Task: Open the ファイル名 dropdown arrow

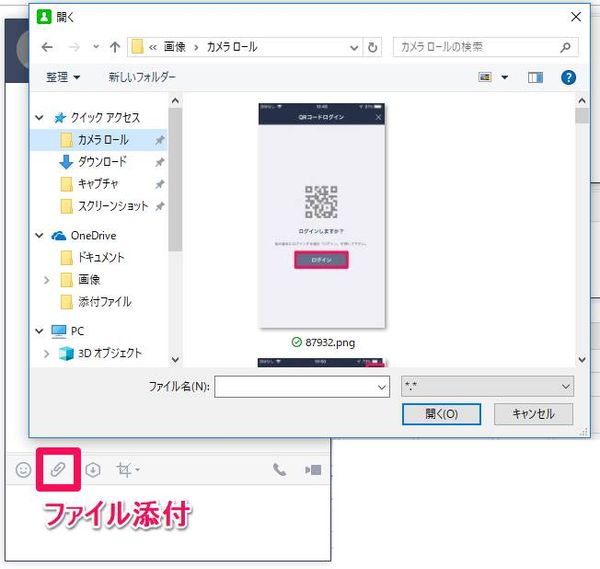Action: pyautogui.click(x=382, y=387)
